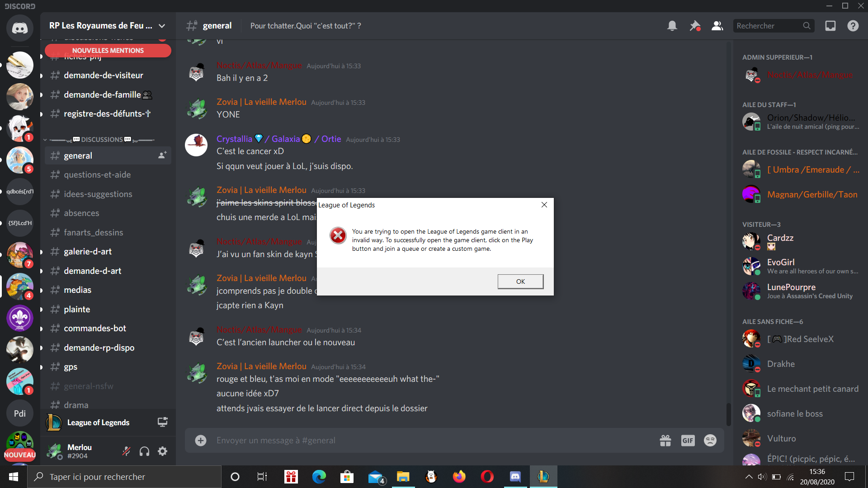Screen dimensions: 868x488
Task: Click the NOUVELLES MENTIONS button
Action: [108, 51]
